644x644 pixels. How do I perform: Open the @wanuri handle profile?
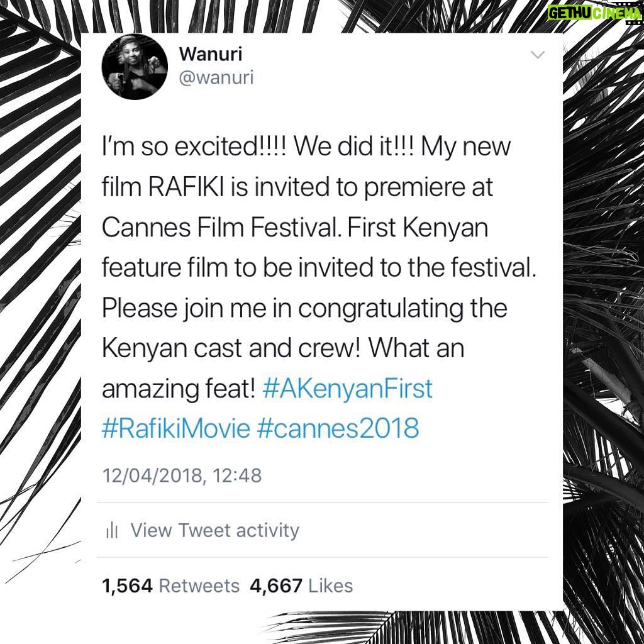click(216, 77)
